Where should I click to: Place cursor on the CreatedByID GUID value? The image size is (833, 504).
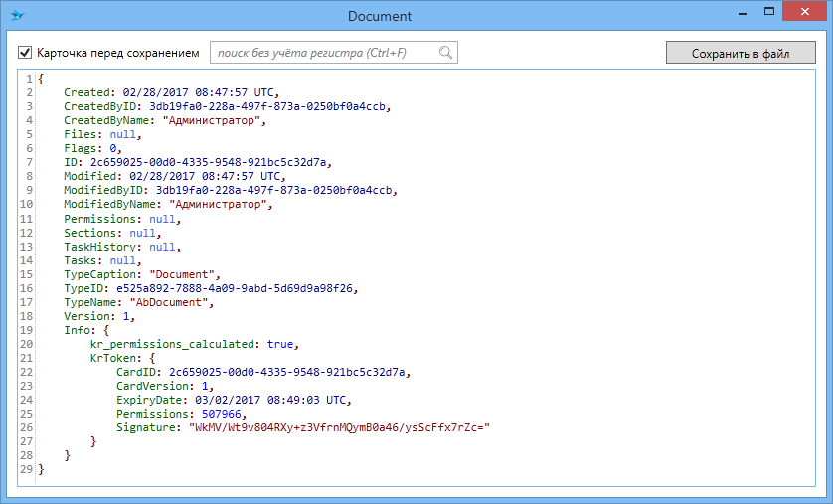269,106
